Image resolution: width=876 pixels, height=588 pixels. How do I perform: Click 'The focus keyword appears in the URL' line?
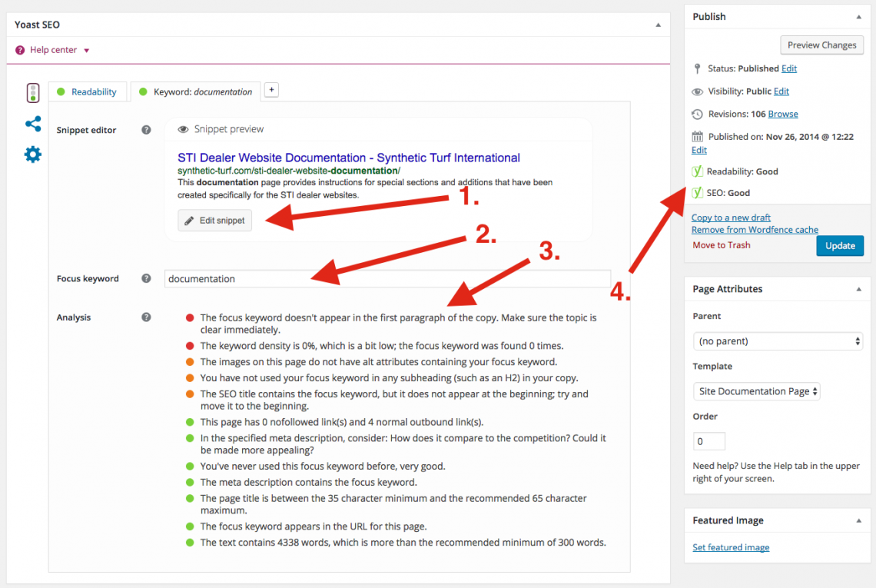click(314, 527)
